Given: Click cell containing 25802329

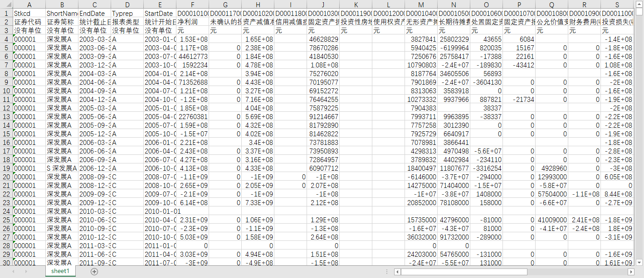Looking at the screenshot, I should 454,39.
